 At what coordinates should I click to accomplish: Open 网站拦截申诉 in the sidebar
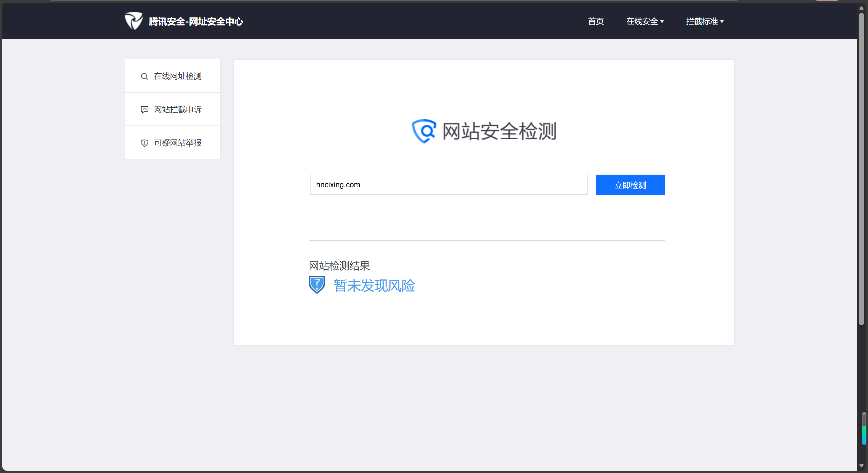pyautogui.click(x=177, y=110)
